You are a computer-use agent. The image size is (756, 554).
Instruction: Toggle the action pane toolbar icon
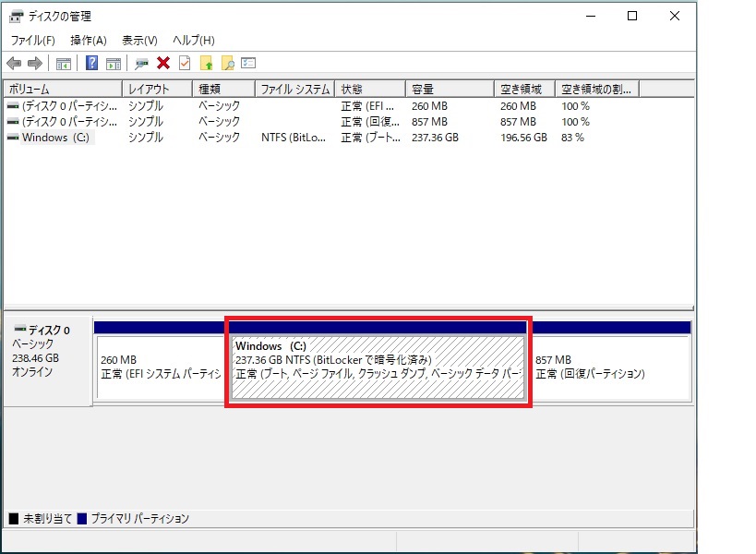coord(114,64)
